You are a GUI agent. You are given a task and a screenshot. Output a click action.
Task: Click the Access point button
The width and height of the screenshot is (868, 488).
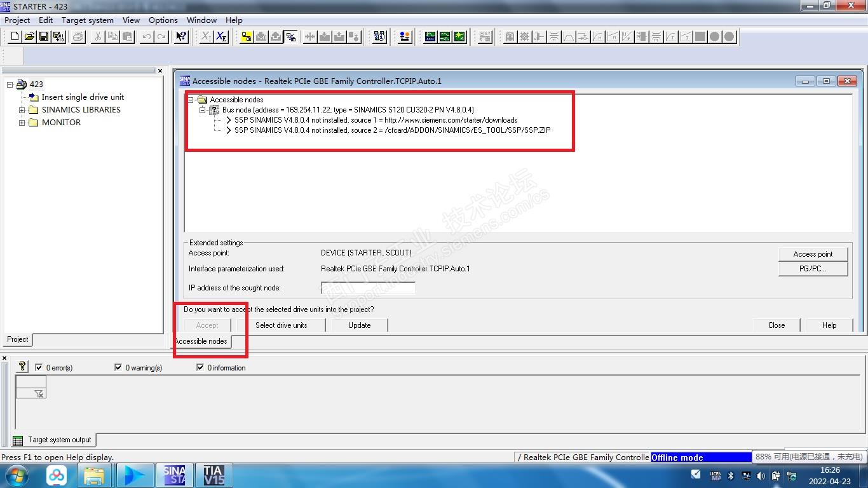click(x=813, y=254)
